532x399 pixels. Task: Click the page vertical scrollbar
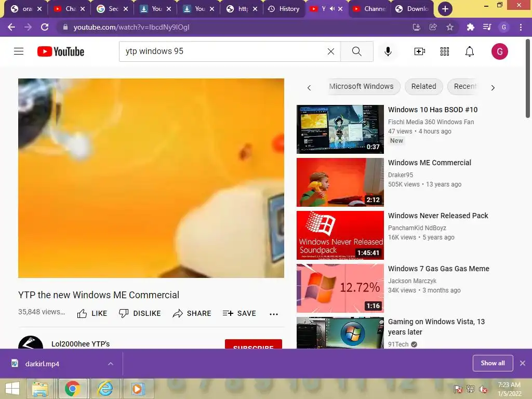tap(528, 79)
